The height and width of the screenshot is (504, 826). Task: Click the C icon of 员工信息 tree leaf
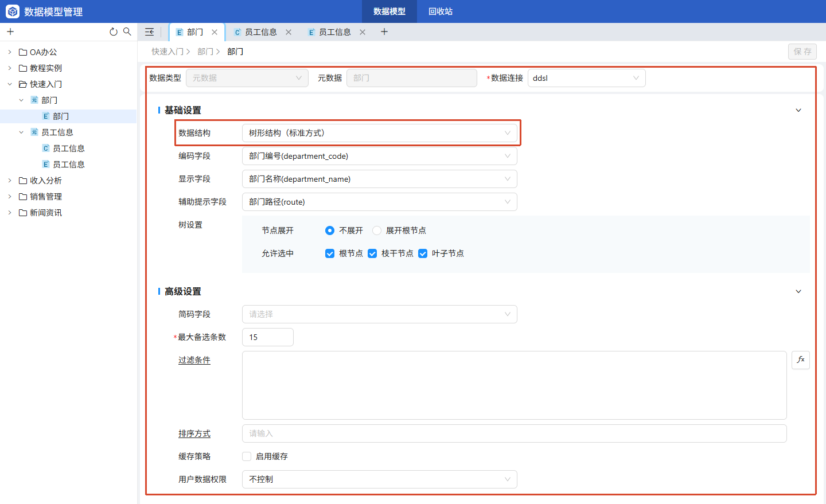tap(46, 149)
